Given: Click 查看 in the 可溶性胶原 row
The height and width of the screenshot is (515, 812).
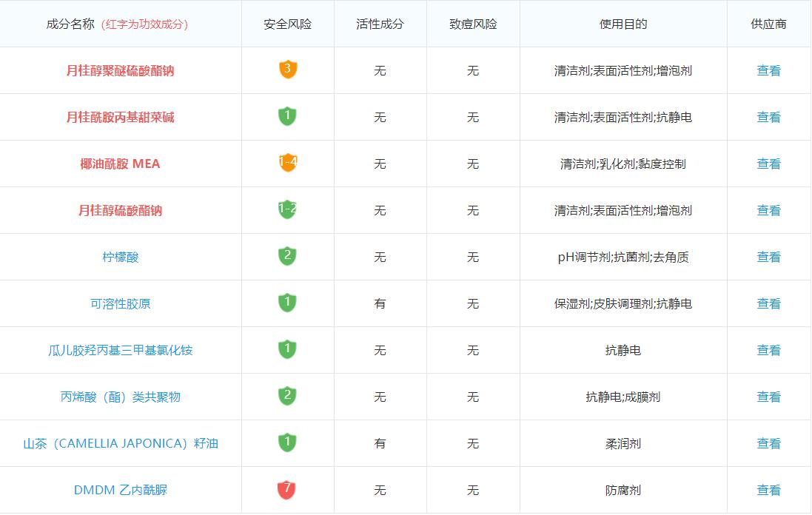Looking at the screenshot, I should coord(768,304).
